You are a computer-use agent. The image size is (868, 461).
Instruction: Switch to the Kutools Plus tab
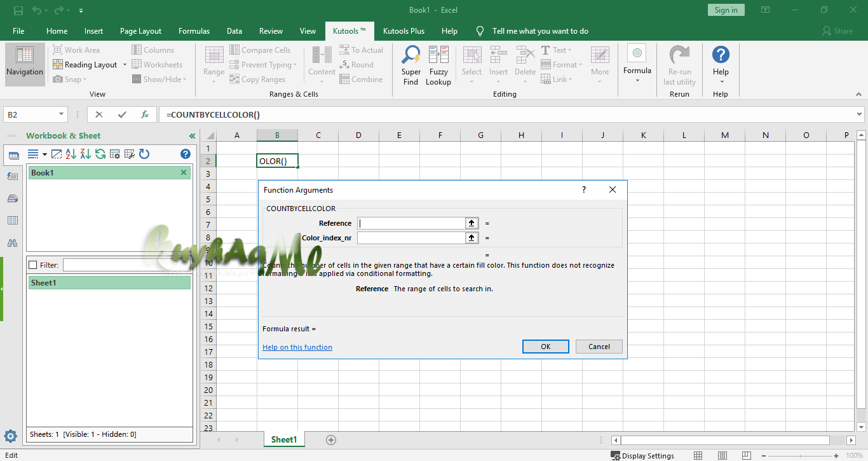(403, 31)
